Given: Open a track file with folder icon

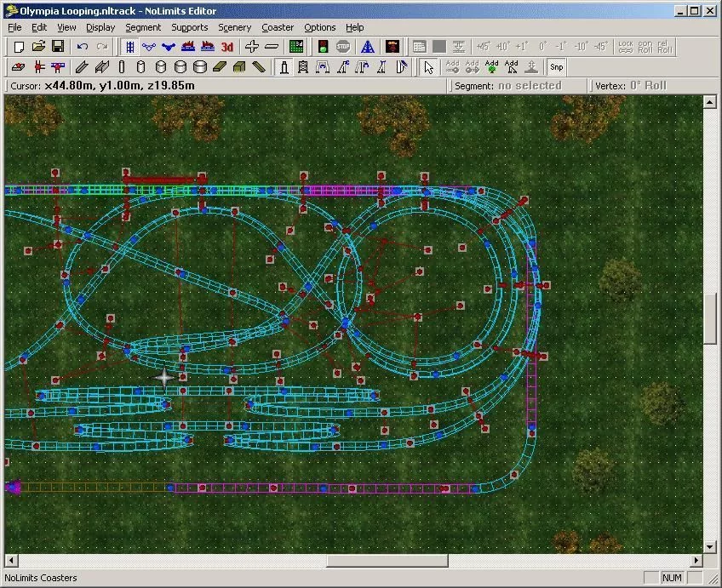Looking at the screenshot, I should [x=38, y=47].
